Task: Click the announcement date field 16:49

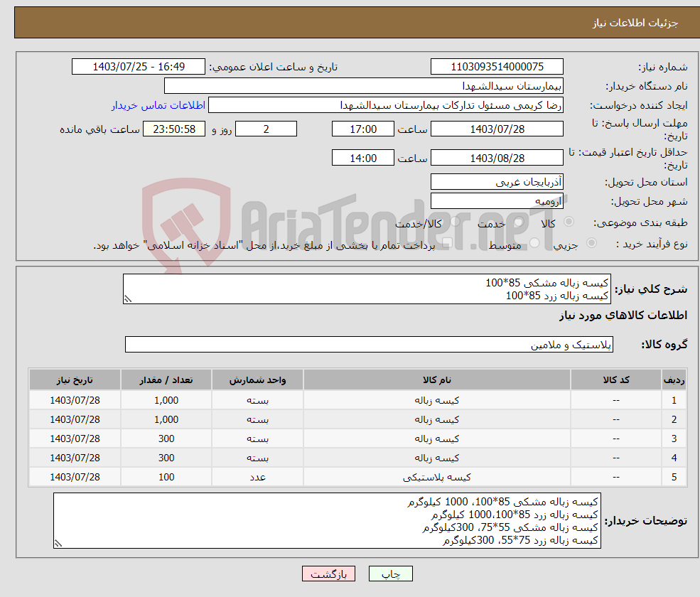Action: (139, 67)
